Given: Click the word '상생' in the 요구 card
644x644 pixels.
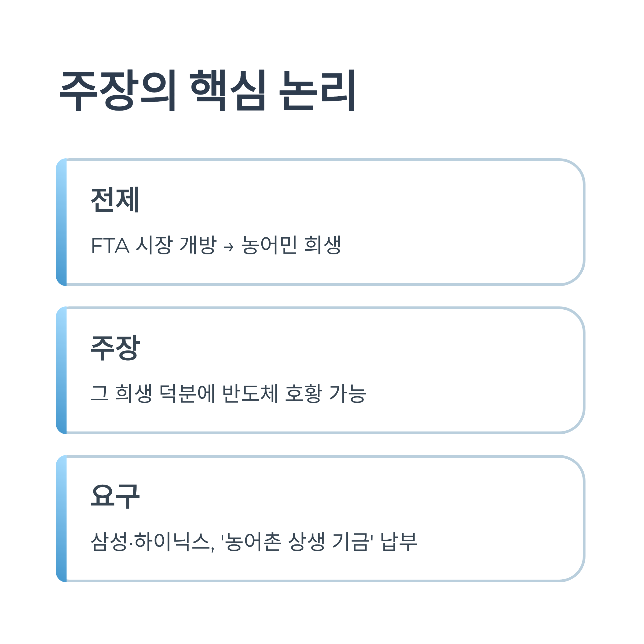Looking at the screenshot, I should (306, 542).
